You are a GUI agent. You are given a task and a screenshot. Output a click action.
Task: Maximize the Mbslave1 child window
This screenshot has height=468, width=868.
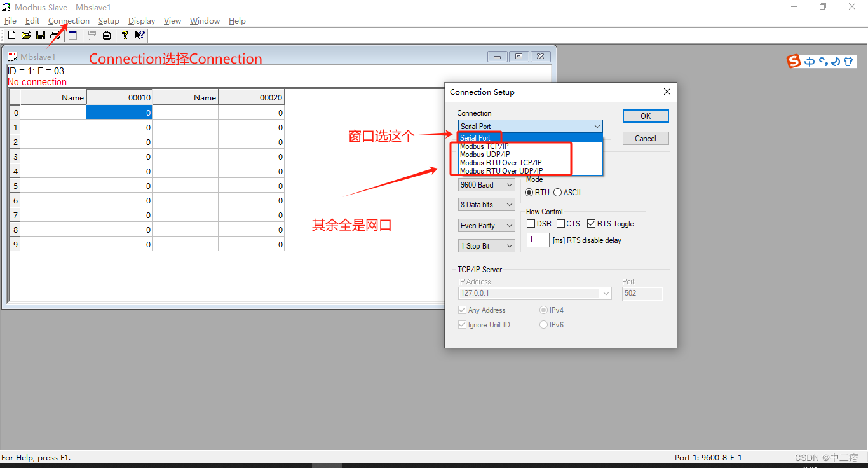(x=519, y=57)
